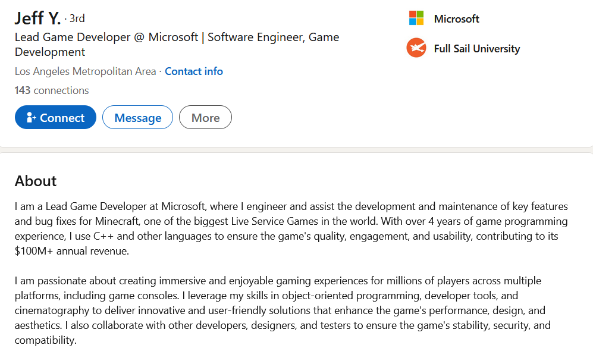Click the Full Sail University logo
The height and width of the screenshot is (364, 593).
pyautogui.click(x=416, y=48)
